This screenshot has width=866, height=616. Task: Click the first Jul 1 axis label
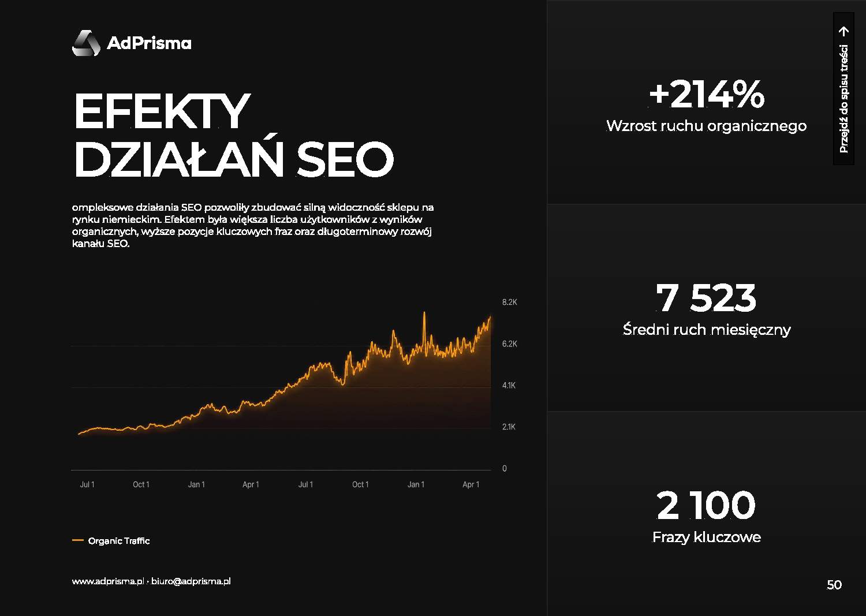pyautogui.click(x=87, y=484)
